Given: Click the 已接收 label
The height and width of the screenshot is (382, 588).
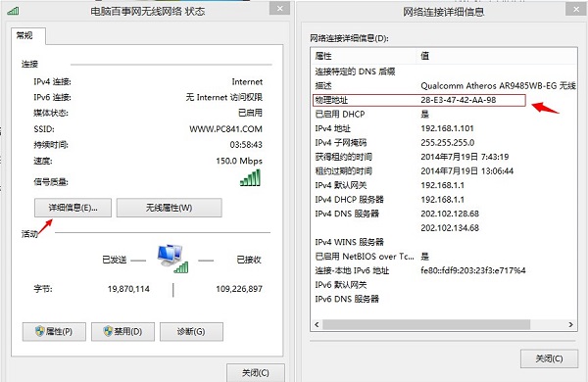Looking at the screenshot, I should (x=249, y=260).
